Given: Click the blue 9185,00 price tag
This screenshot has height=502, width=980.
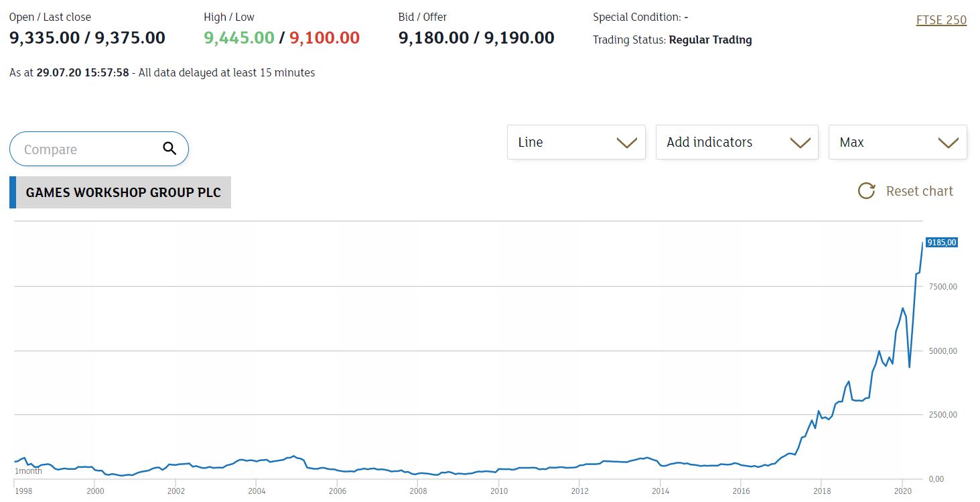Looking at the screenshot, I should coord(941,243).
